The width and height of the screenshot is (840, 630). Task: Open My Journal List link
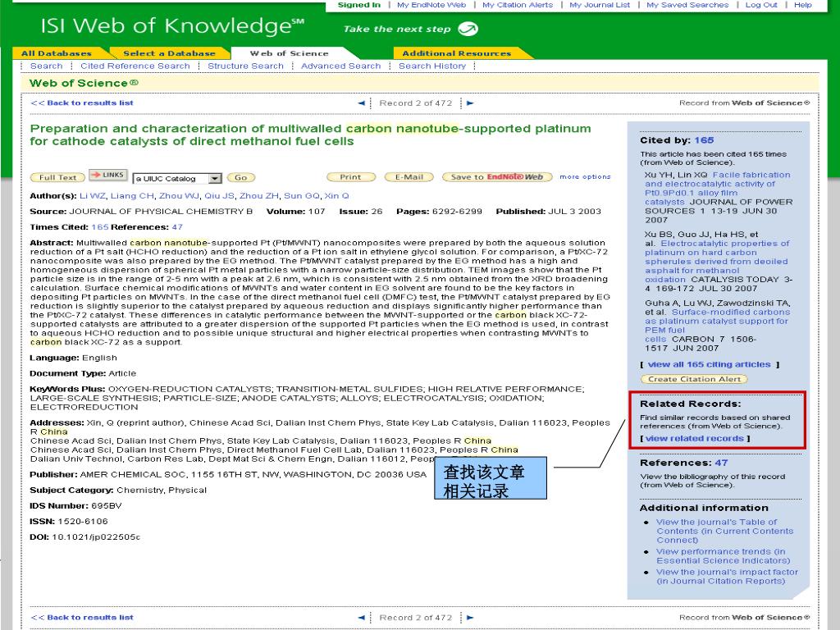[600, 5]
